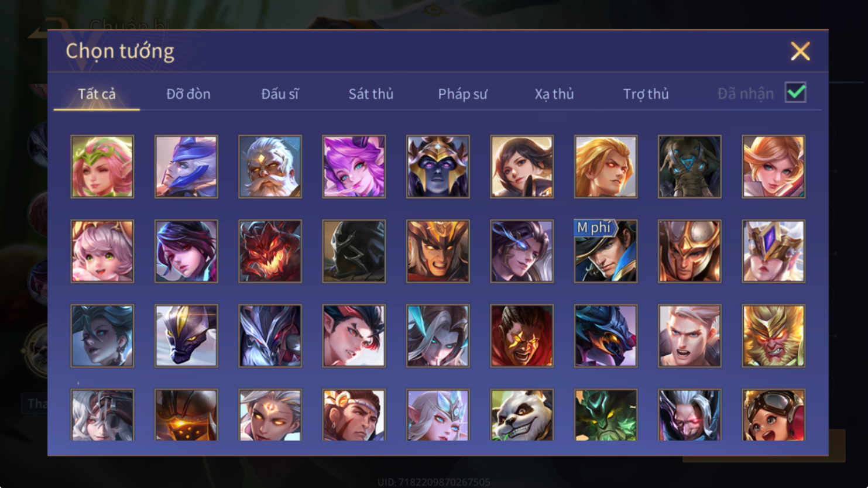The width and height of the screenshot is (868, 488).
Task: Select the white-bearded old man hero
Action: pyautogui.click(x=270, y=167)
